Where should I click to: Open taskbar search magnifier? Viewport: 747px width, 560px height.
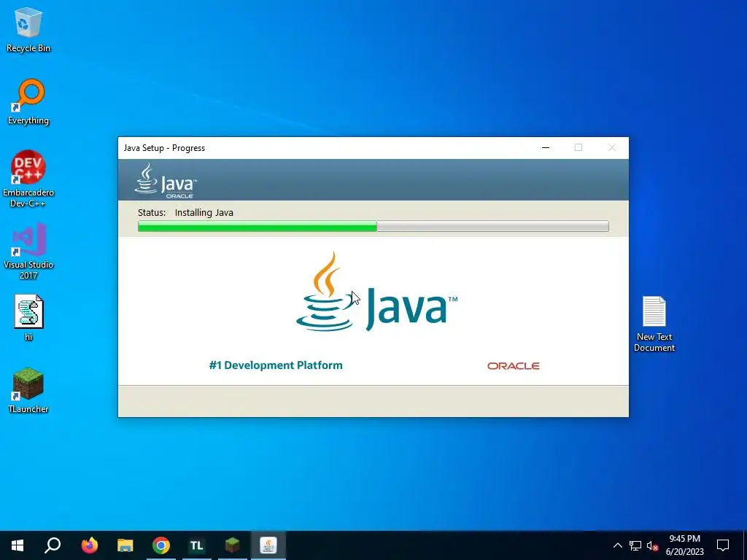coord(53,545)
